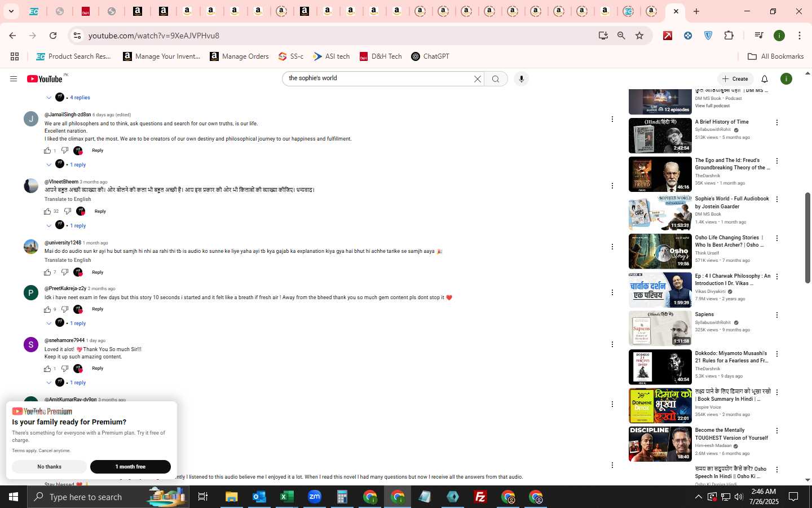Open the Manage Orders bookmark
The image size is (812, 508).
[239, 56]
